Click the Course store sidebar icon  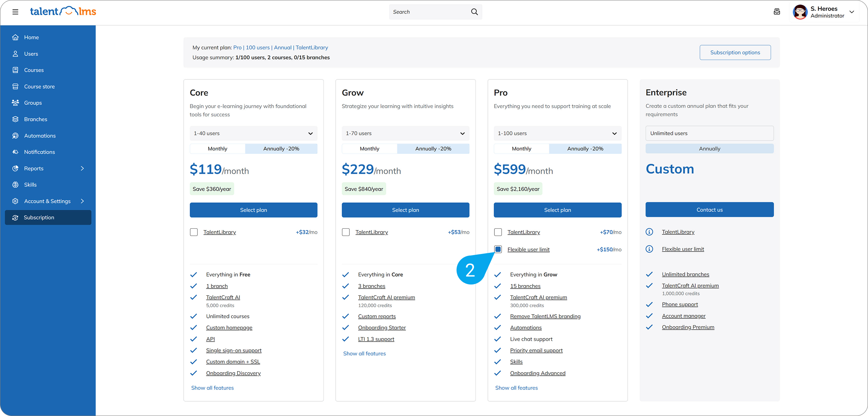click(15, 86)
